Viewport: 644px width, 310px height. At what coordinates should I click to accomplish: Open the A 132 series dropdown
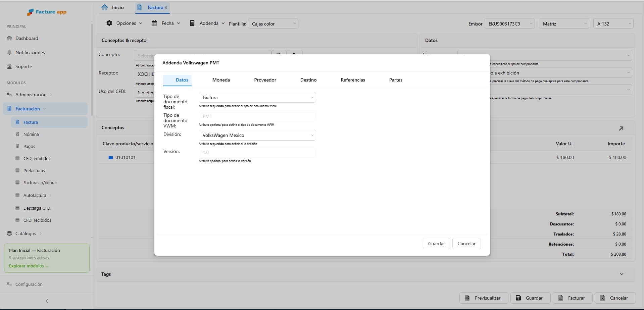pos(613,23)
